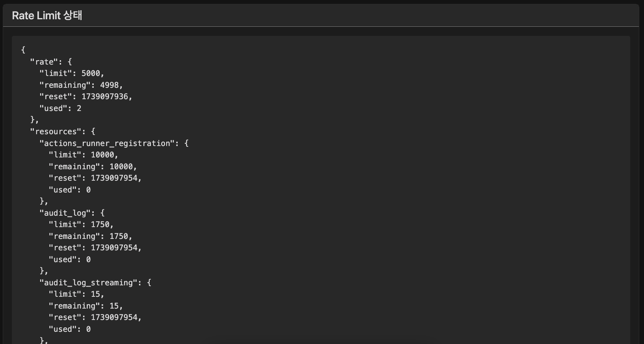The image size is (644, 344).
Task: Click the reset timestamp under audit_log_streaming
Action: tap(115, 317)
